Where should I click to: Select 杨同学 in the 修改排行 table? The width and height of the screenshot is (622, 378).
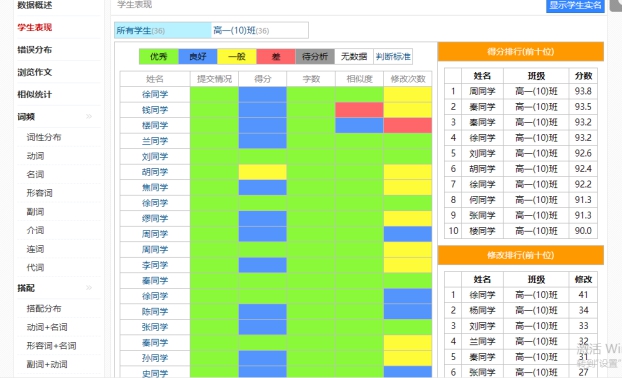pyautogui.click(x=482, y=310)
